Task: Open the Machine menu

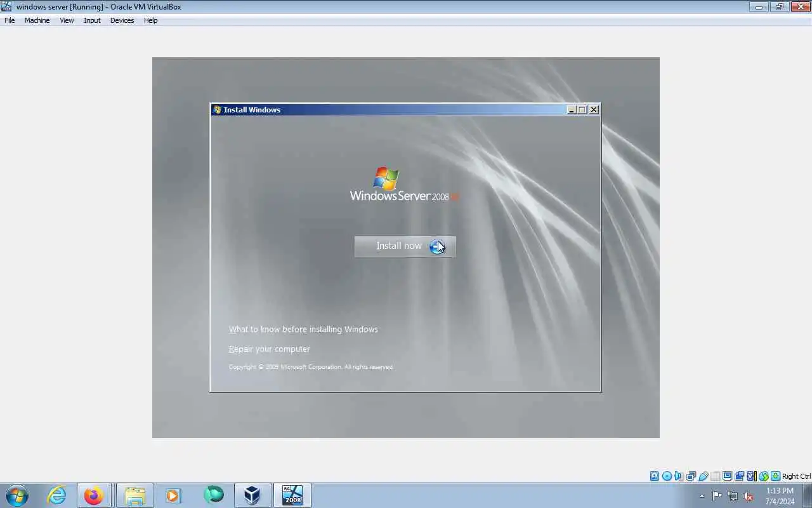Action: 37,20
